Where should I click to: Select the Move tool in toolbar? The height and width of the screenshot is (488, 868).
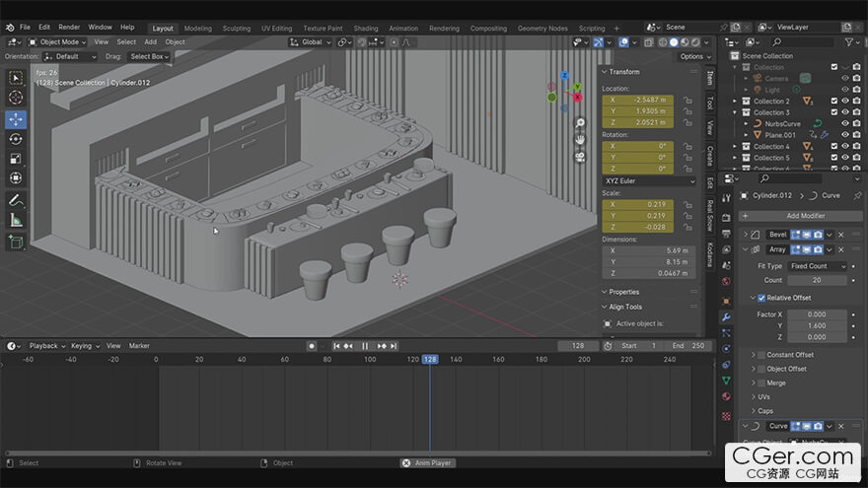point(16,118)
